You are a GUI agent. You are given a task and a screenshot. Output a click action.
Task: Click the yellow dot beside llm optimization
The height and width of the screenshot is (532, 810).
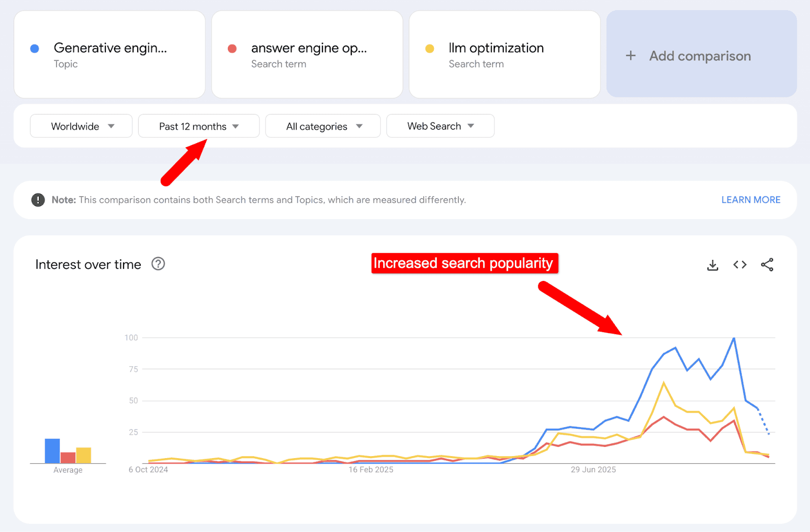click(430, 49)
